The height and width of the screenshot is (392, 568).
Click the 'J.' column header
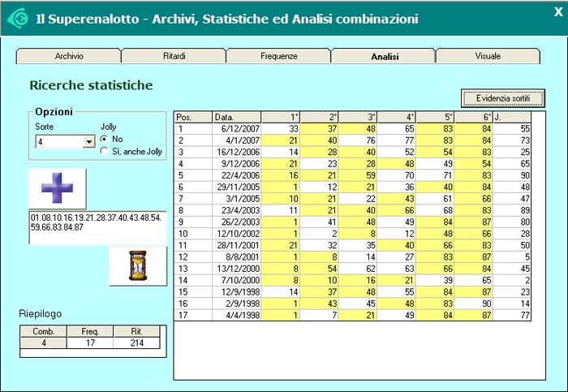pos(512,118)
